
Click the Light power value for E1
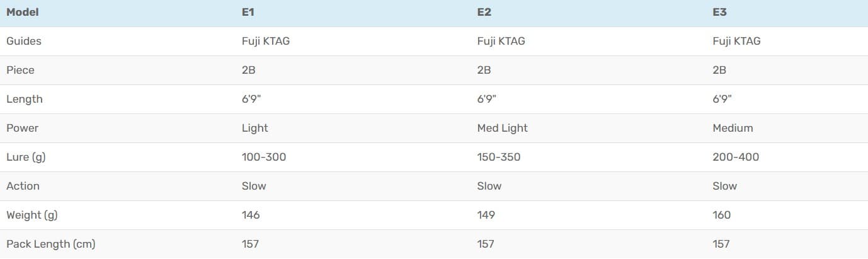[254, 128]
